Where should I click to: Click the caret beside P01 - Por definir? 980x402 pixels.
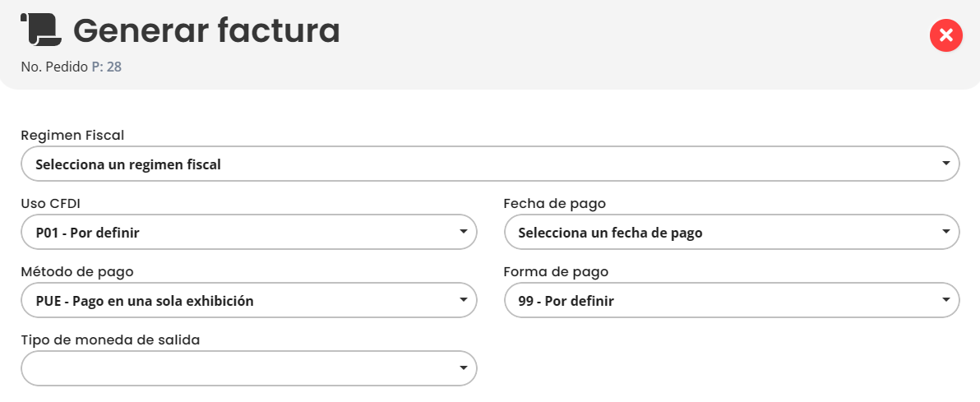(463, 232)
